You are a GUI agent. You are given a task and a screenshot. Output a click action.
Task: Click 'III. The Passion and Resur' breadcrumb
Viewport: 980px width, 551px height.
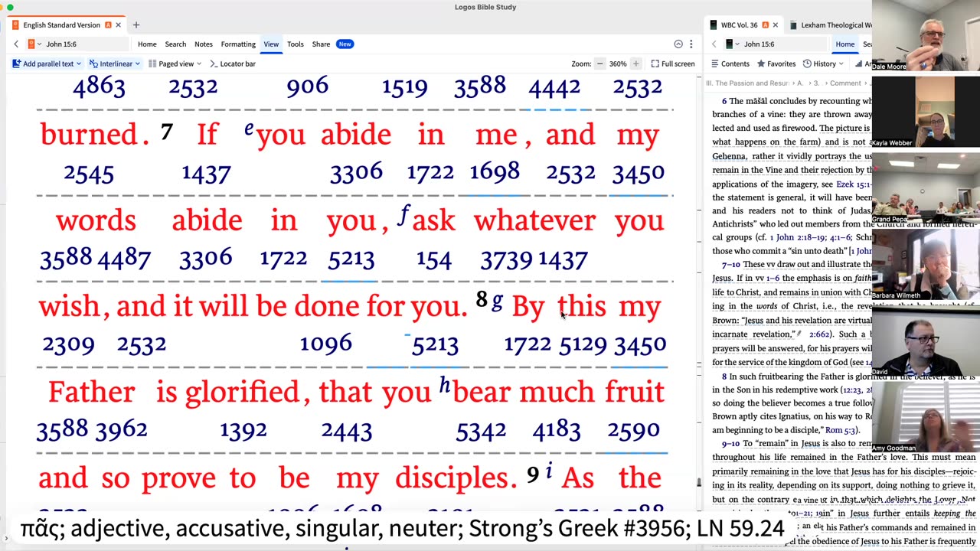(x=746, y=83)
